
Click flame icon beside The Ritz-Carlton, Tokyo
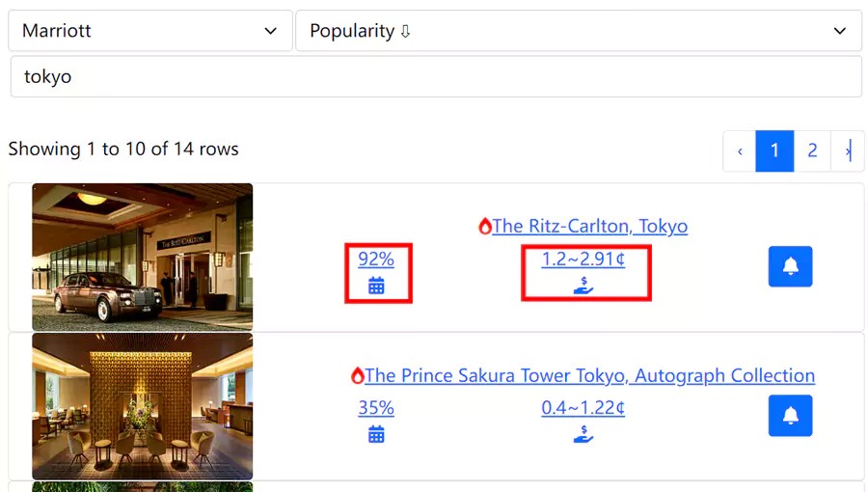485,227
